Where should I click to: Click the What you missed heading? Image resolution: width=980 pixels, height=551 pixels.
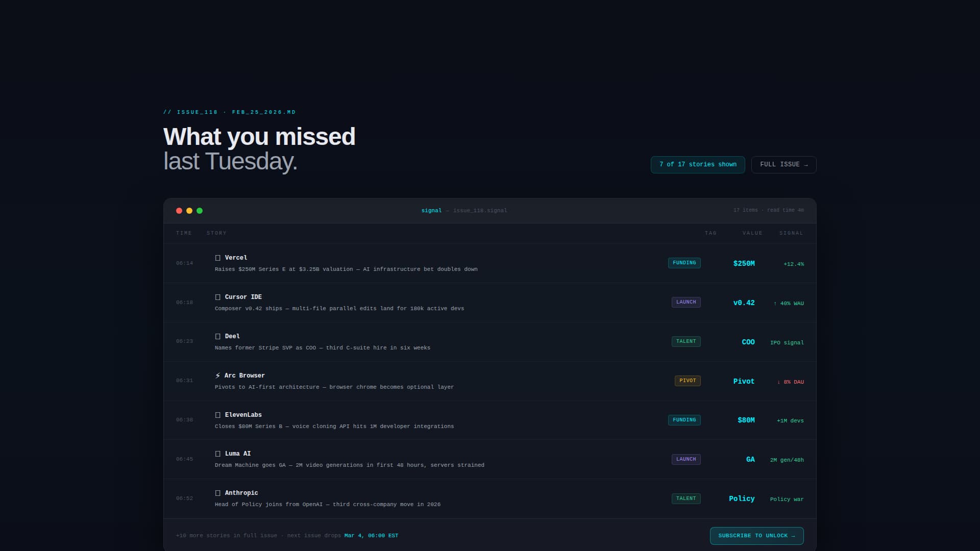[259, 137]
